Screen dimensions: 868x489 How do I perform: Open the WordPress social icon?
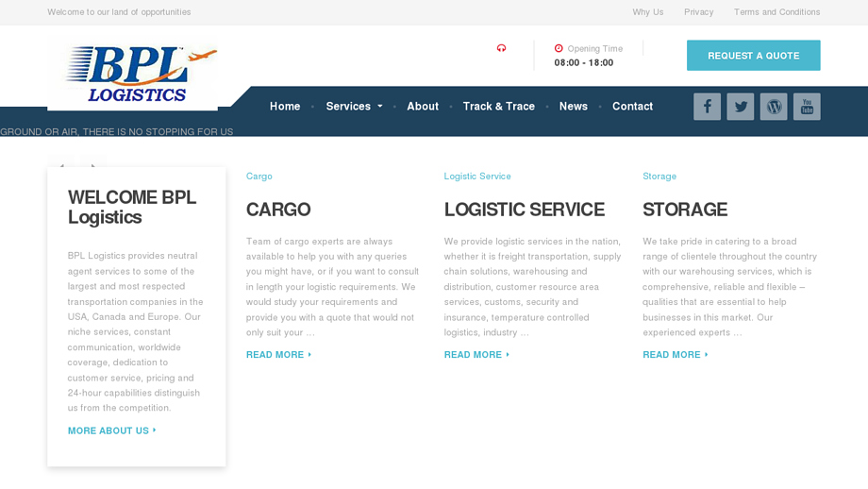pyautogui.click(x=774, y=107)
